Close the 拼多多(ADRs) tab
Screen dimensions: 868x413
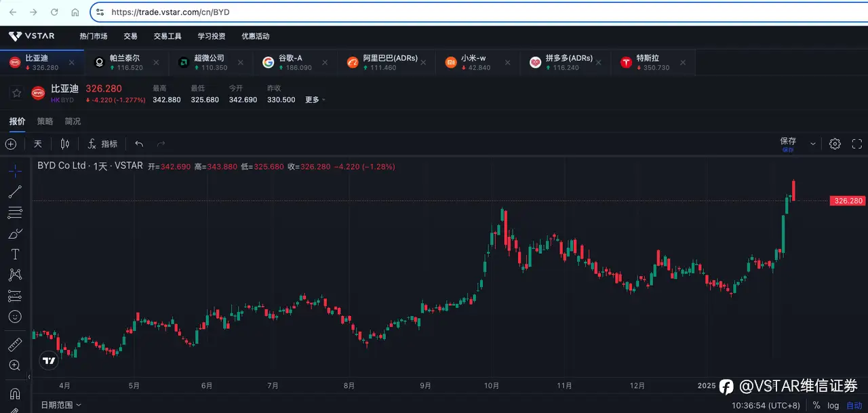click(x=599, y=62)
